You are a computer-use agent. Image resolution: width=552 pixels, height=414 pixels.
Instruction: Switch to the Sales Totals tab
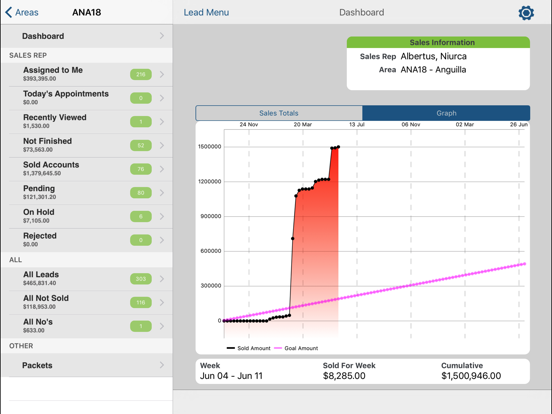click(279, 113)
